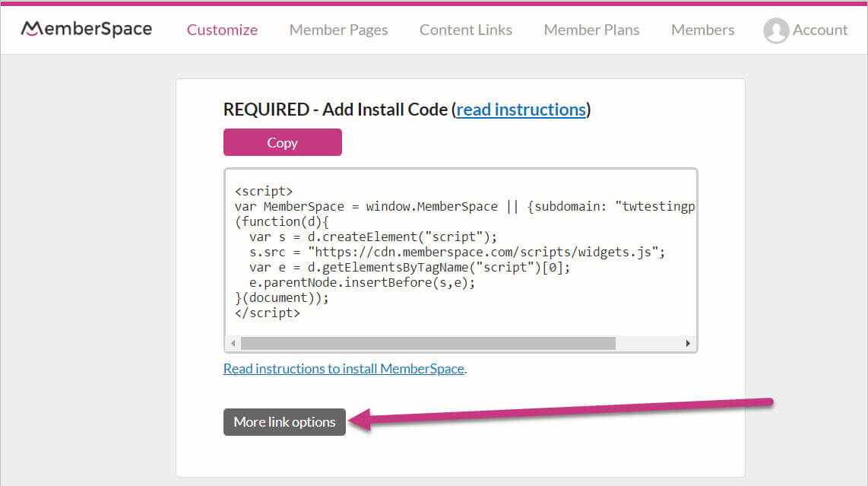Click the opening <script> tag line
The width and height of the screenshot is (868, 486).
pyautogui.click(x=264, y=191)
